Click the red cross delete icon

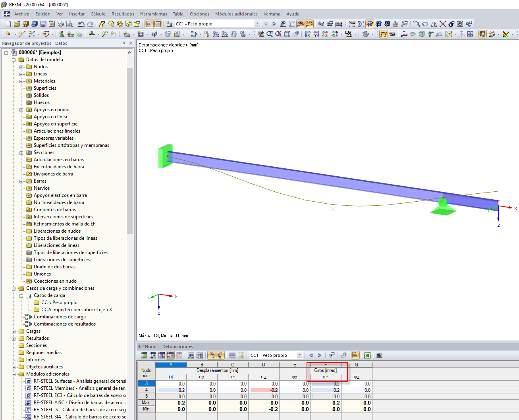443,24
